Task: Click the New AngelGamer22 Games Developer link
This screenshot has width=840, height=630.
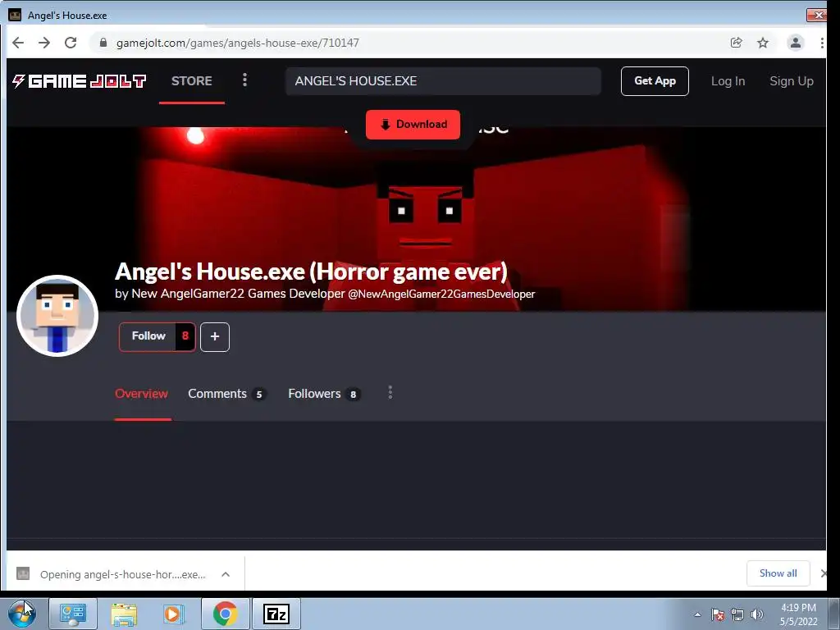Action: click(238, 294)
